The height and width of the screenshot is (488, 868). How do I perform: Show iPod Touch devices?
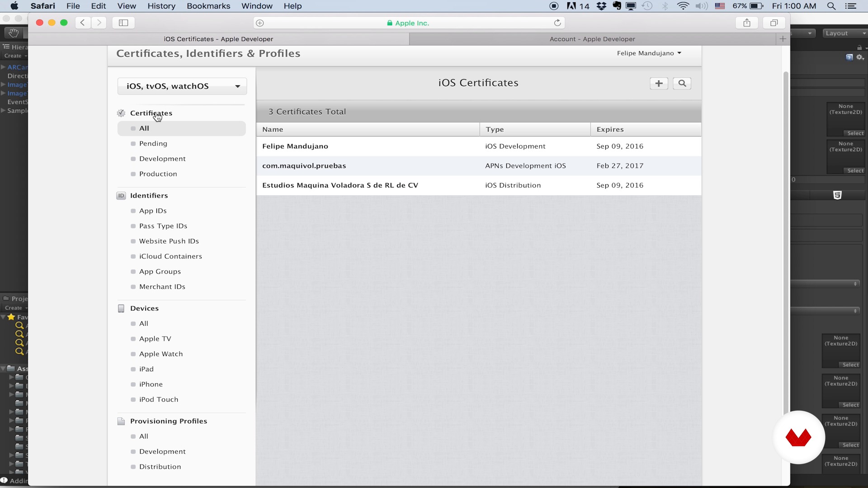click(159, 399)
